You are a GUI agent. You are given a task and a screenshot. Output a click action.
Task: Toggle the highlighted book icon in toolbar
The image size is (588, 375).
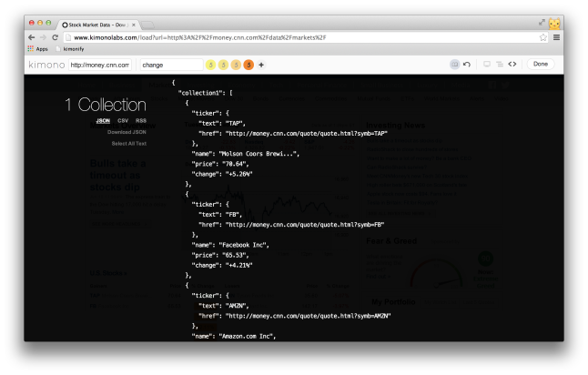pyautogui.click(x=455, y=65)
